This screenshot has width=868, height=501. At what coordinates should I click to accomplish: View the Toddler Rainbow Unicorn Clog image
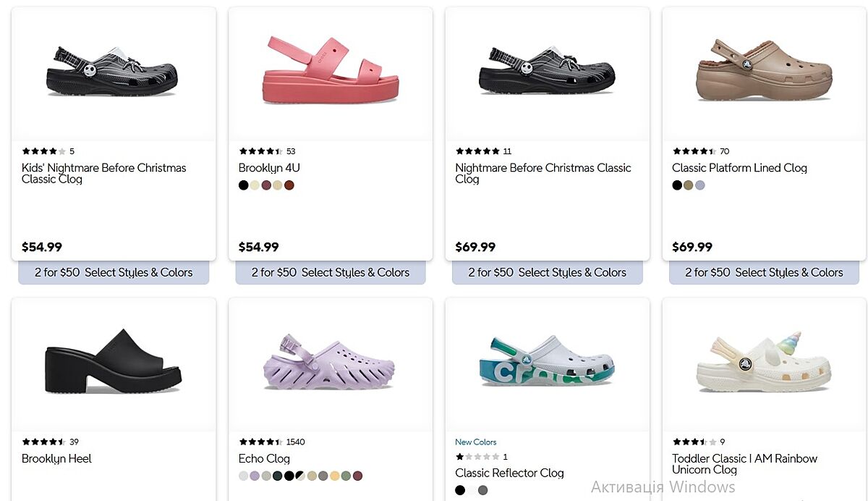[x=764, y=361]
